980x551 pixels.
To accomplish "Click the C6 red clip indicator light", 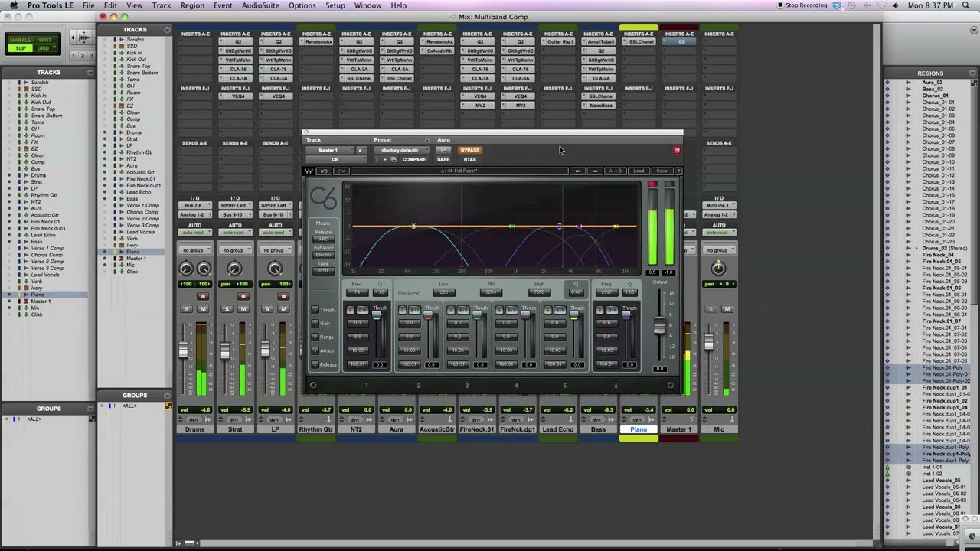I will click(652, 184).
